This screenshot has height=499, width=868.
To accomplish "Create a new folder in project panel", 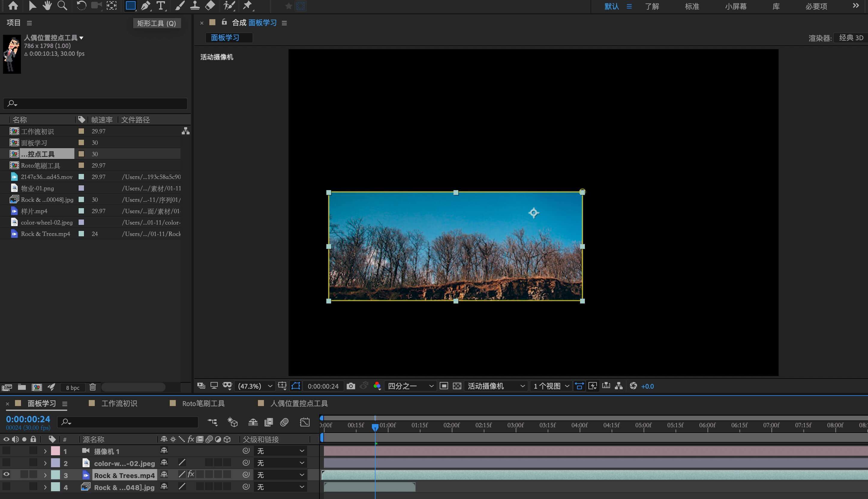I will click(22, 387).
